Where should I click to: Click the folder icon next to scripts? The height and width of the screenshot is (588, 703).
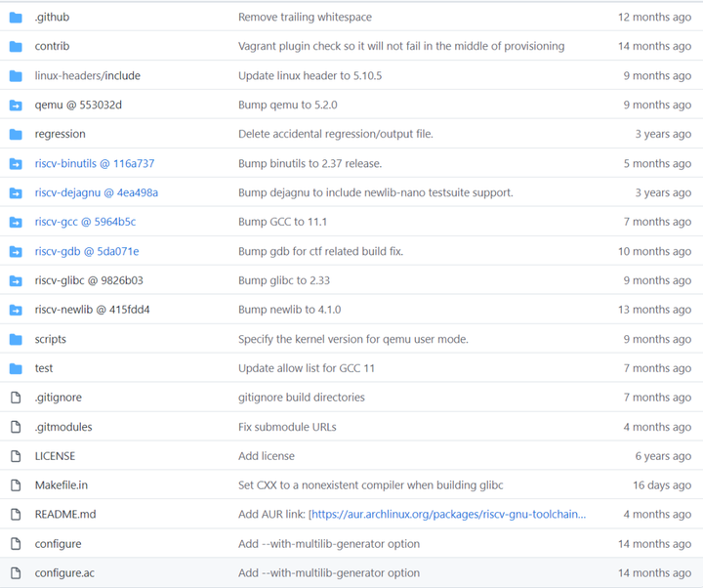16,340
